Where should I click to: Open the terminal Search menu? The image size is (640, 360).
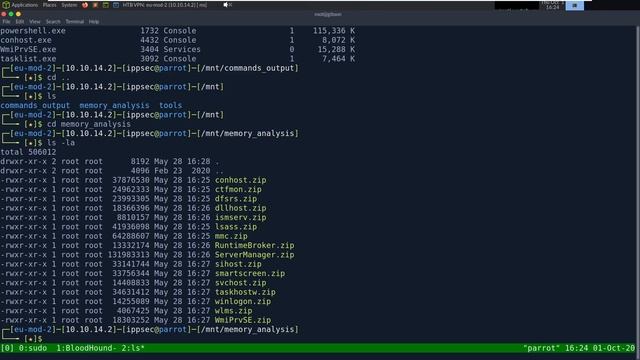click(x=53, y=22)
